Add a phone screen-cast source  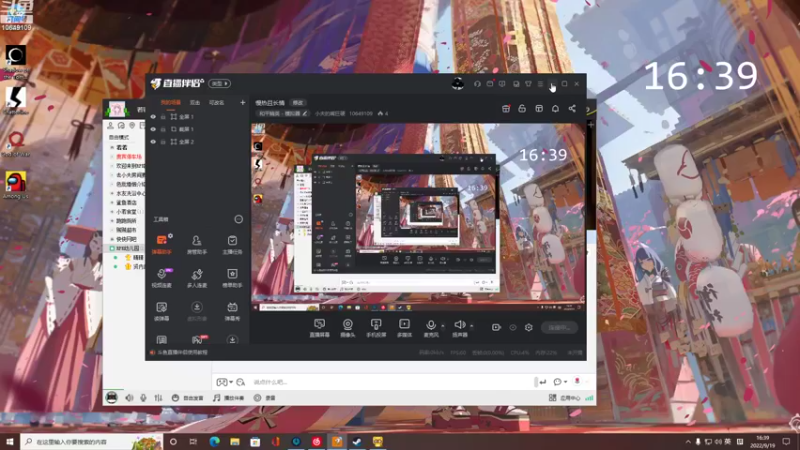click(x=376, y=328)
